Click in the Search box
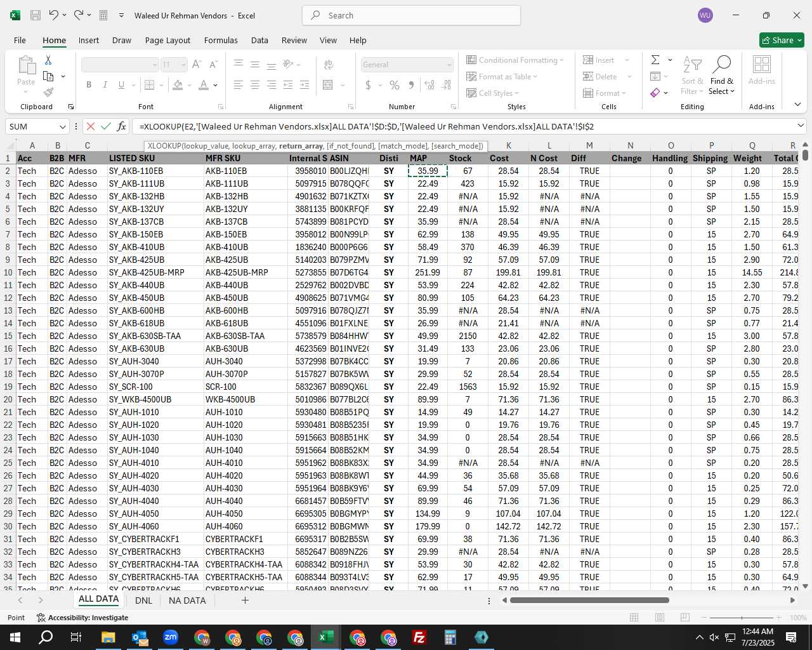 click(412, 15)
